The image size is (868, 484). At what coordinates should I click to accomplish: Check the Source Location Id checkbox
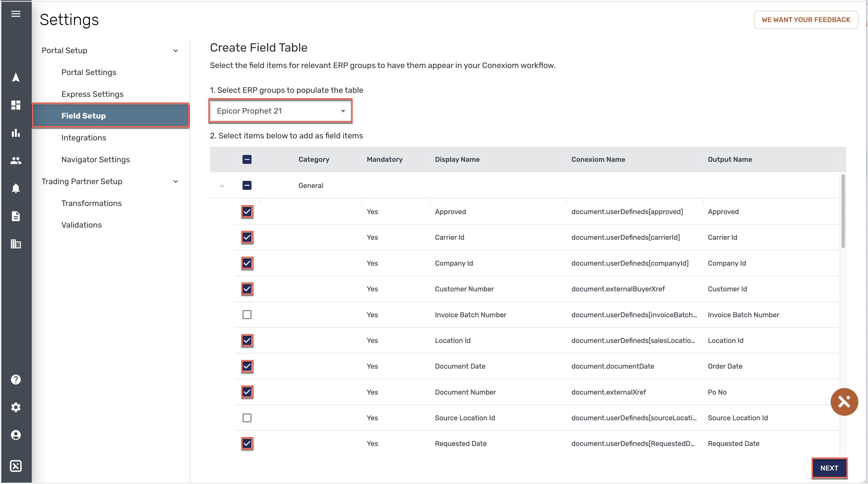pyautogui.click(x=247, y=418)
